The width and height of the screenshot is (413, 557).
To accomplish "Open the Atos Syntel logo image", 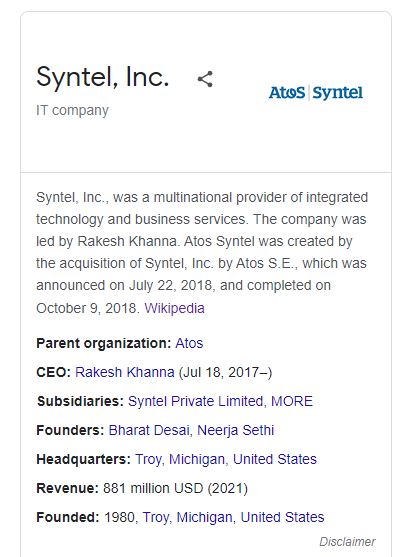I will click(316, 93).
